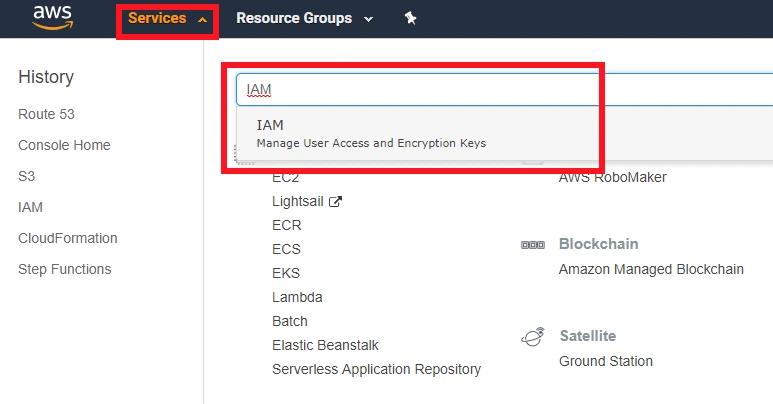Open Serverless Application Repository
This screenshot has height=404, width=773.
pos(376,369)
